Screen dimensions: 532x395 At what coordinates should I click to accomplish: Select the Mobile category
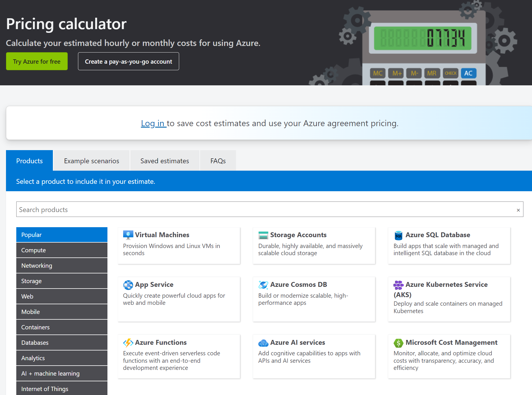62,312
